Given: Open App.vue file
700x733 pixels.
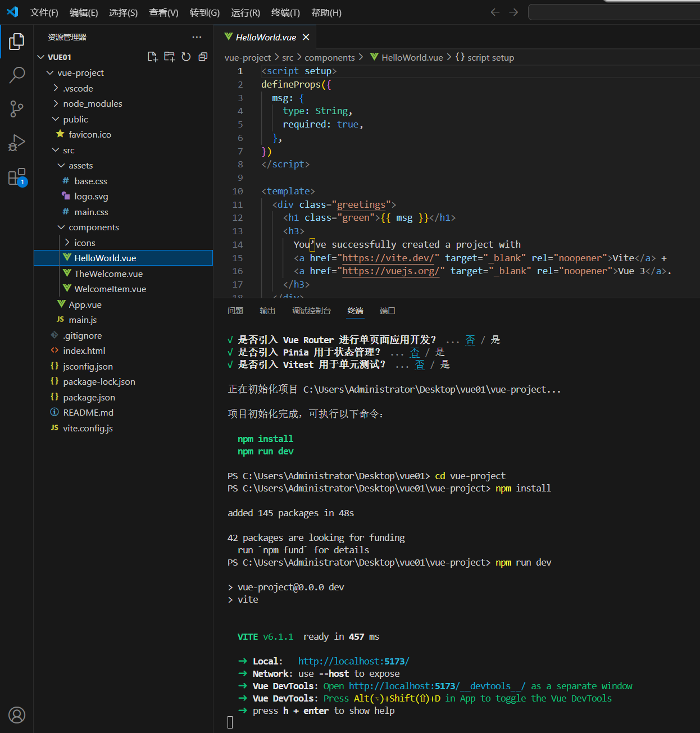Looking at the screenshot, I should click(123, 304).
